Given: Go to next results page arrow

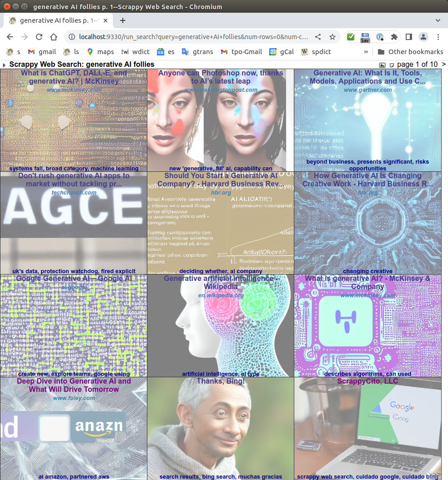Looking at the screenshot, I should click(x=443, y=64).
